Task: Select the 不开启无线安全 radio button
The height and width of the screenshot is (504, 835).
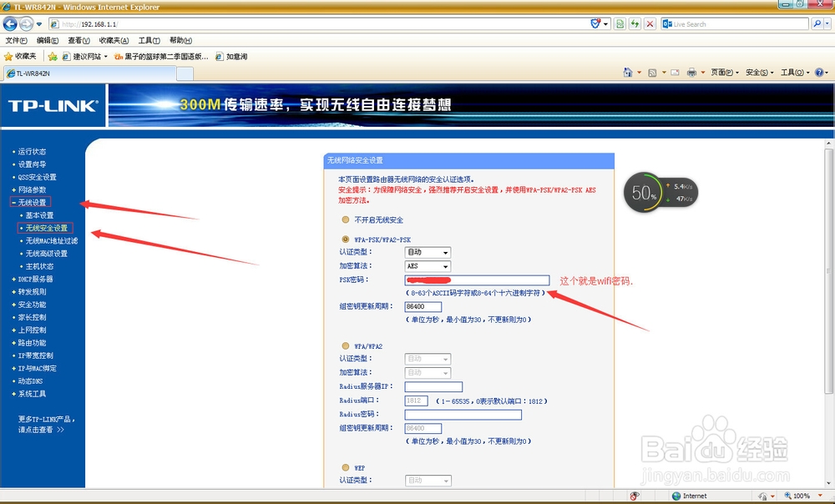Action: tap(346, 219)
